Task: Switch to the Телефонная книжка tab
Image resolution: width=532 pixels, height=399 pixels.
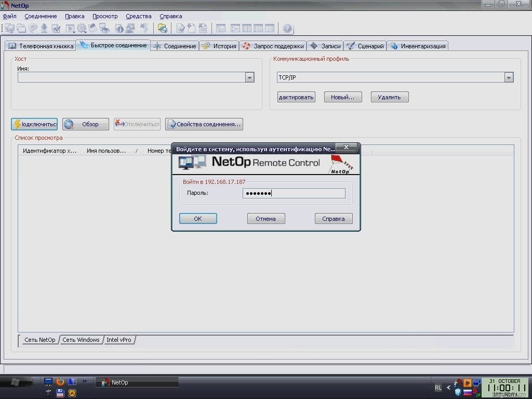Action: 41,46
